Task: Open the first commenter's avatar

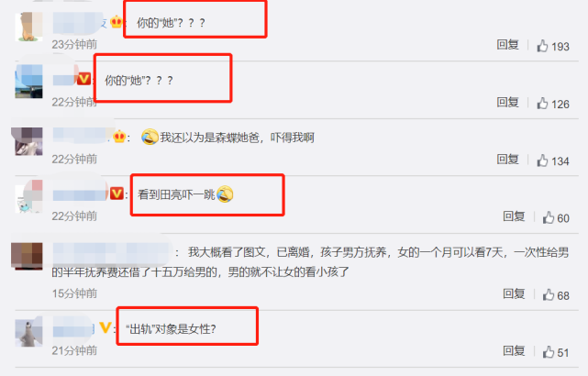Action: point(28,27)
